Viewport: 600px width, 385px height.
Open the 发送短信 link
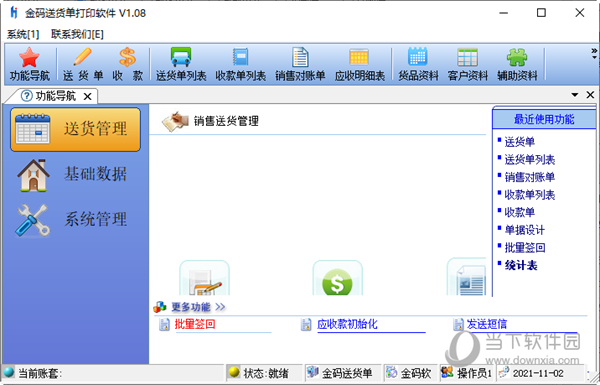click(487, 325)
